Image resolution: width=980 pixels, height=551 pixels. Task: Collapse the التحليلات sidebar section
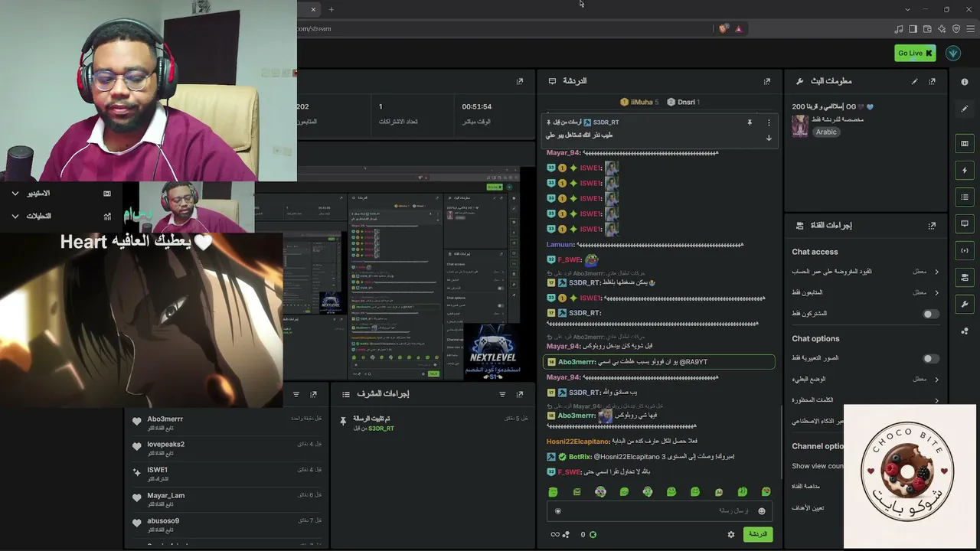15,217
